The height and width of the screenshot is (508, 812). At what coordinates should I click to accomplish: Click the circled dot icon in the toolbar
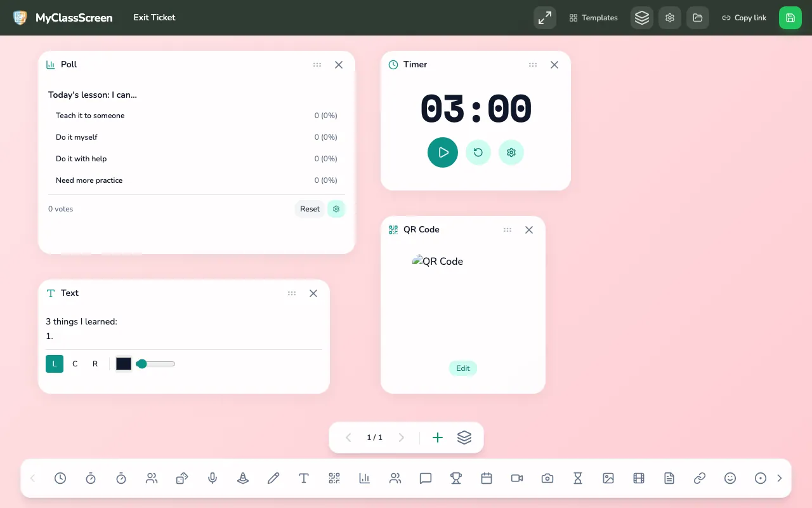(761, 478)
